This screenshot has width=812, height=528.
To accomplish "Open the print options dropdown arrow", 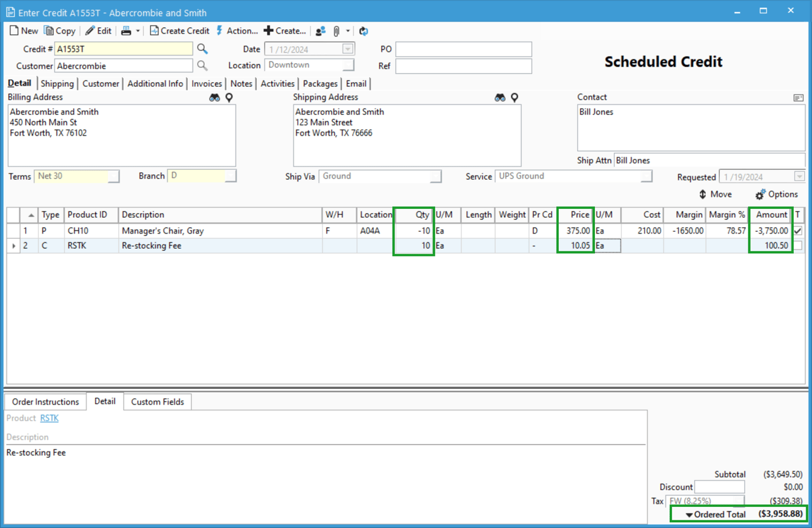I will click(x=138, y=31).
